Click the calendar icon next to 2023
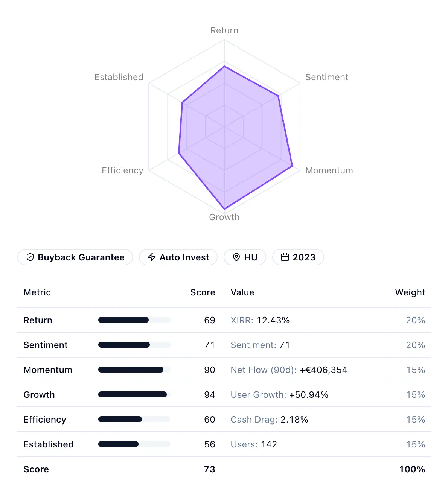This screenshot has height=493, width=448. pos(285,257)
